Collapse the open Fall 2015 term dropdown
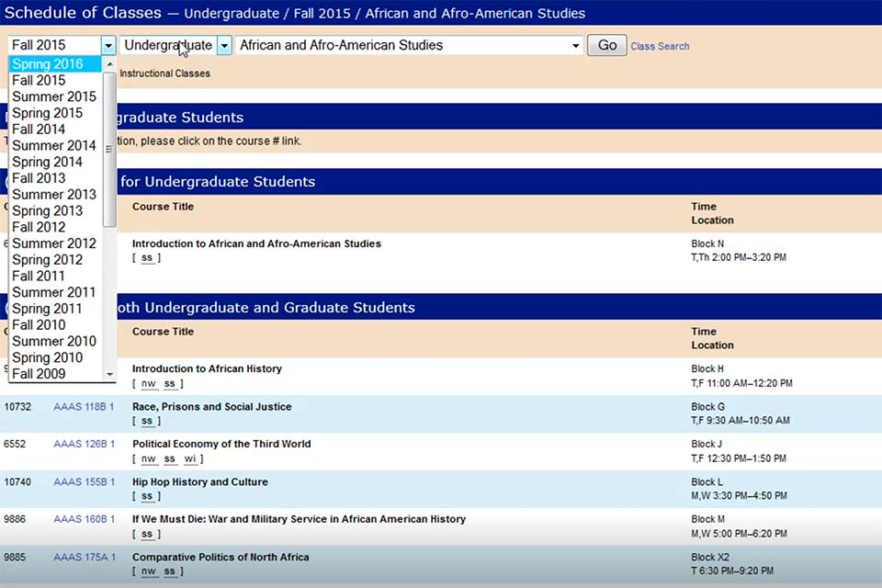Screen dimensions: 882x588 pos(107,45)
